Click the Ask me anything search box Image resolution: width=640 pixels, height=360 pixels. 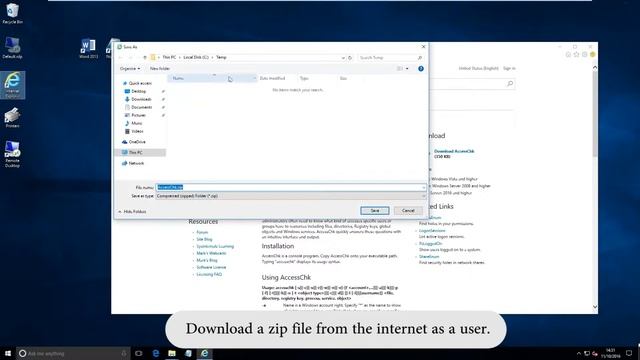click(73, 353)
